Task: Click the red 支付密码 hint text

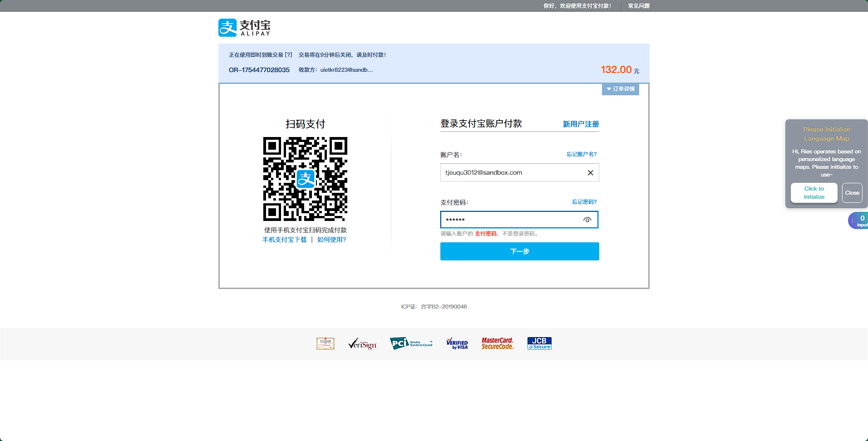Action: point(485,234)
